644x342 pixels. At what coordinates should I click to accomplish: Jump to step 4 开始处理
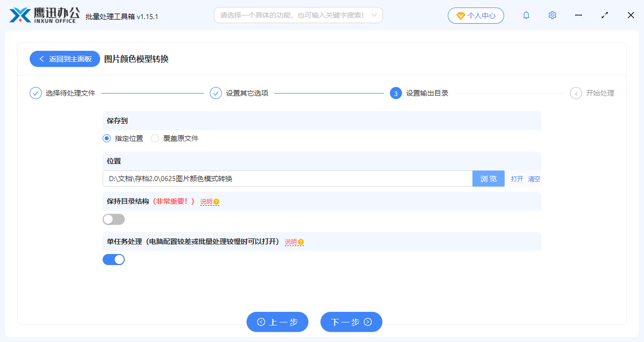click(x=592, y=93)
